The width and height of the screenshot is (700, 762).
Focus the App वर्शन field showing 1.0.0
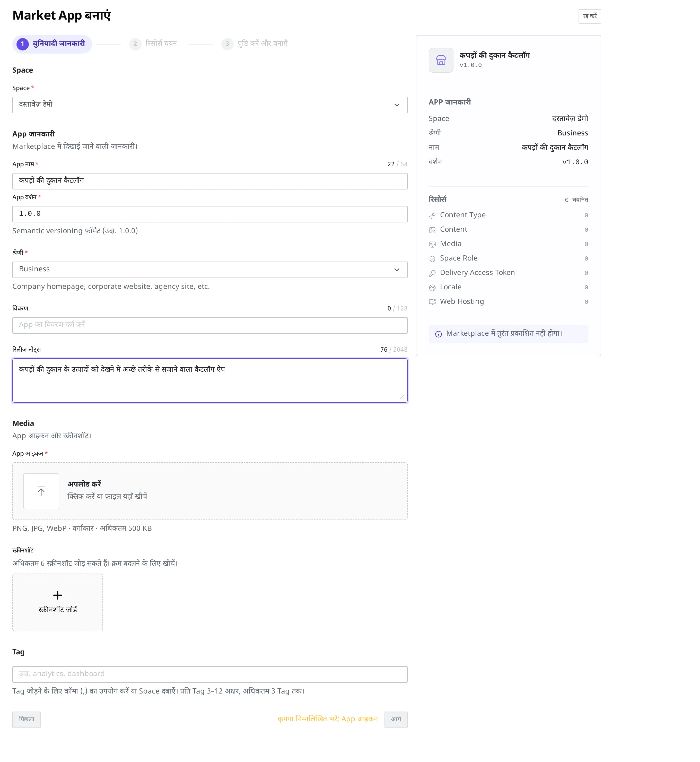pos(210,214)
